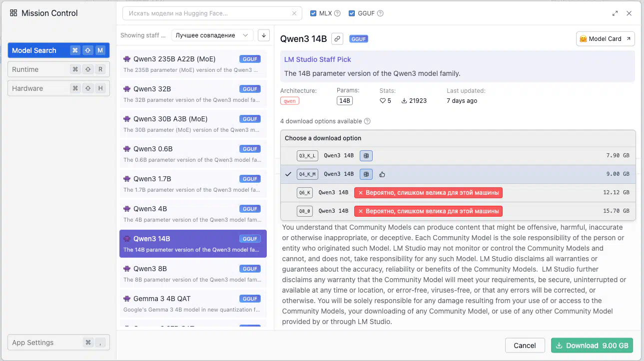
Task: Click the GGUF badge beside Qwen3 14B title
Action: coord(359,39)
